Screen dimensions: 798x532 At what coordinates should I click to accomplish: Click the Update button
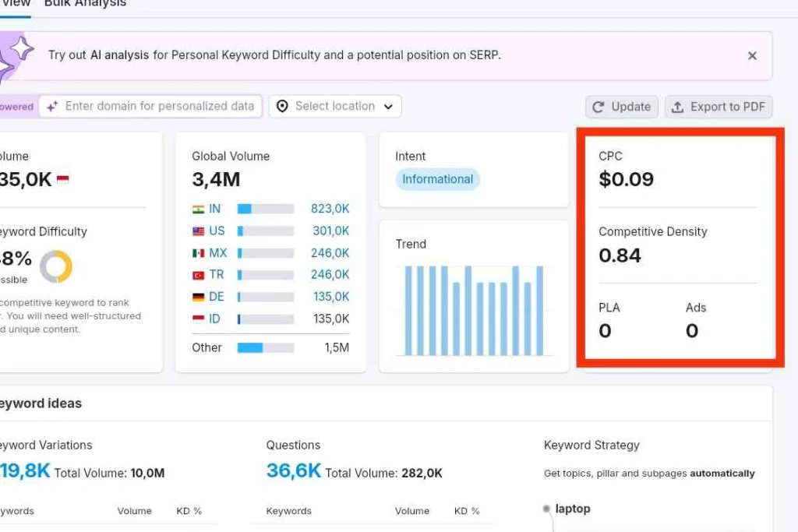tap(621, 107)
